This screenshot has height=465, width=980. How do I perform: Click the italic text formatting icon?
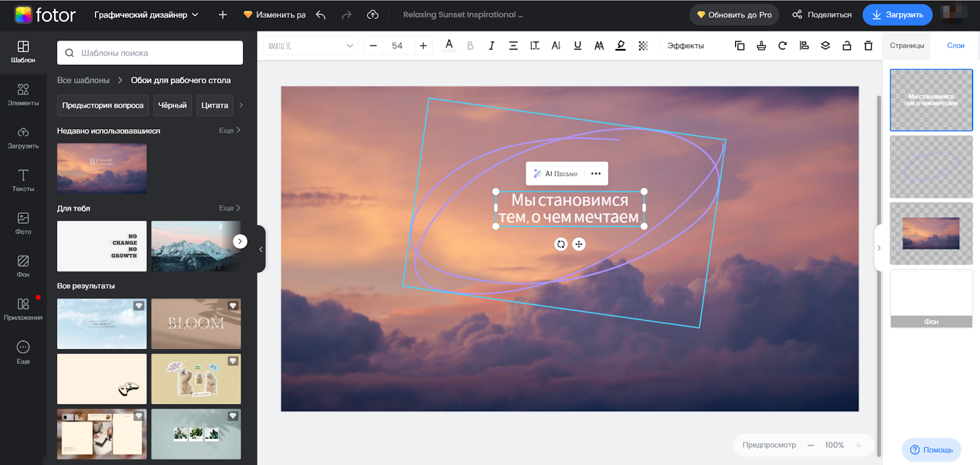491,46
